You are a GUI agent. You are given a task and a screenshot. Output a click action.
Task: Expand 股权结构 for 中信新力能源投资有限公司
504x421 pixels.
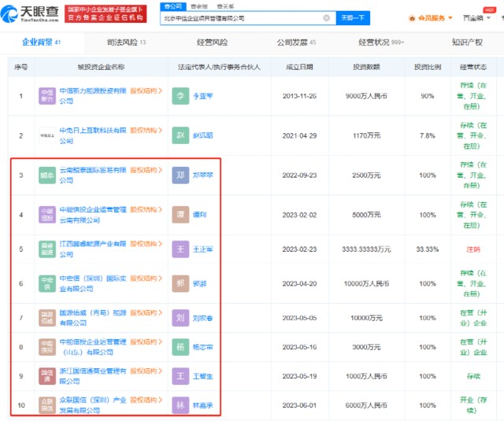(x=147, y=90)
